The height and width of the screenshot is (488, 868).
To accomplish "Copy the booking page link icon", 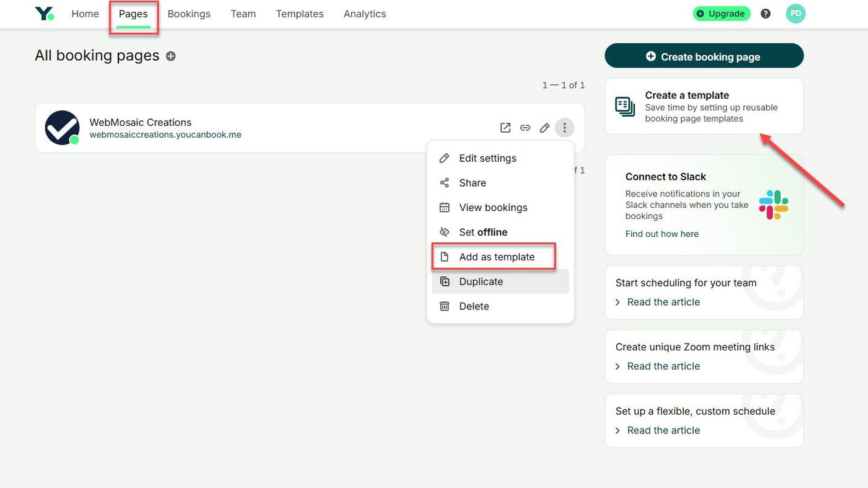I will pyautogui.click(x=525, y=127).
